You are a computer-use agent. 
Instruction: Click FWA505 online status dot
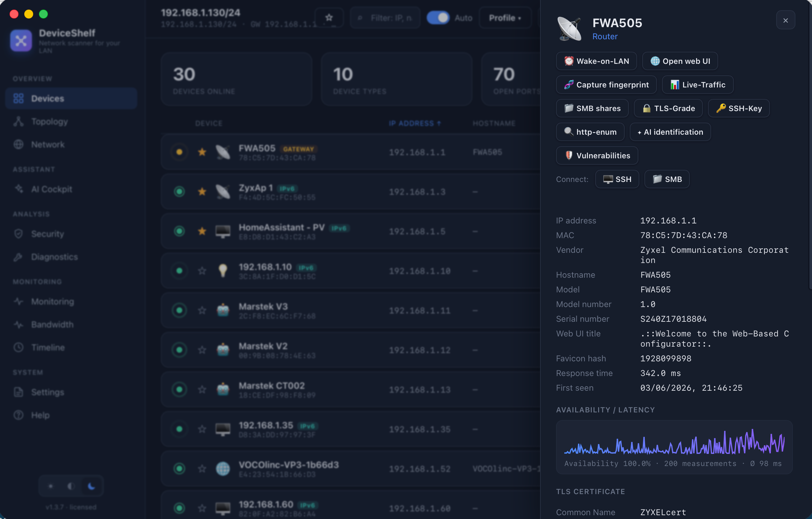pos(179,152)
